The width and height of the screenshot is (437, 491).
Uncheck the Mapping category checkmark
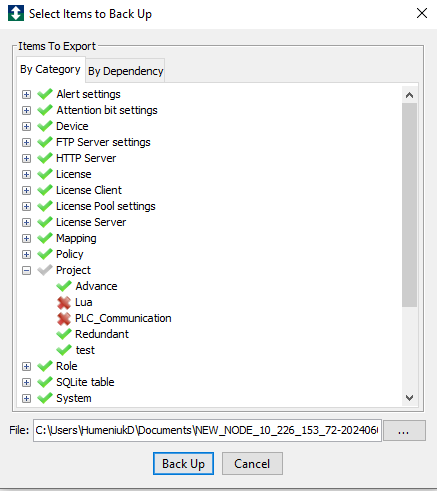coord(45,238)
